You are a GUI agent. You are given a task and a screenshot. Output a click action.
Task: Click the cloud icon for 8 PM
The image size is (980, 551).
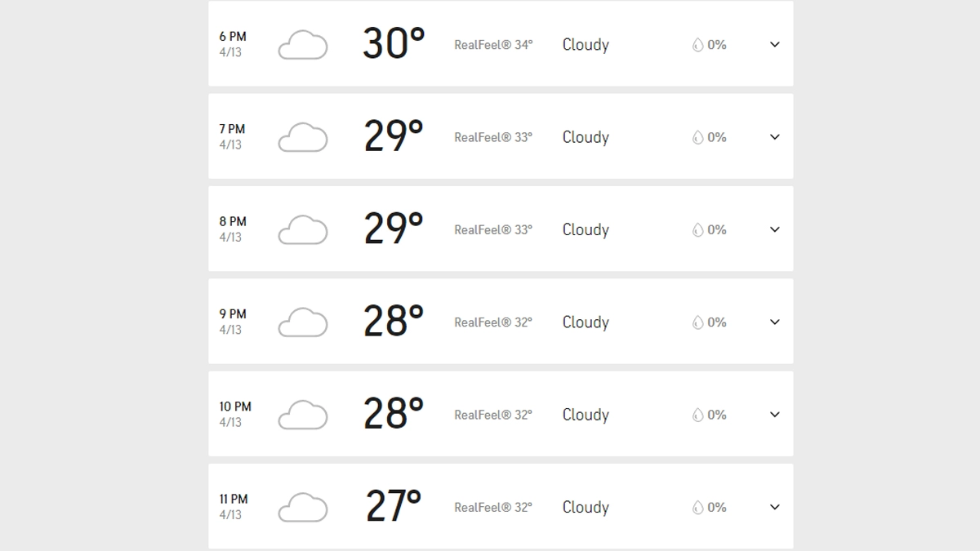coord(303,230)
